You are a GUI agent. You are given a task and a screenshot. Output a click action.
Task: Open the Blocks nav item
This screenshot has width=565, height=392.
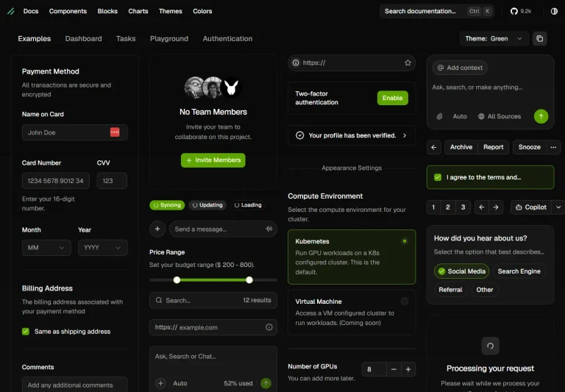[107, 11]
